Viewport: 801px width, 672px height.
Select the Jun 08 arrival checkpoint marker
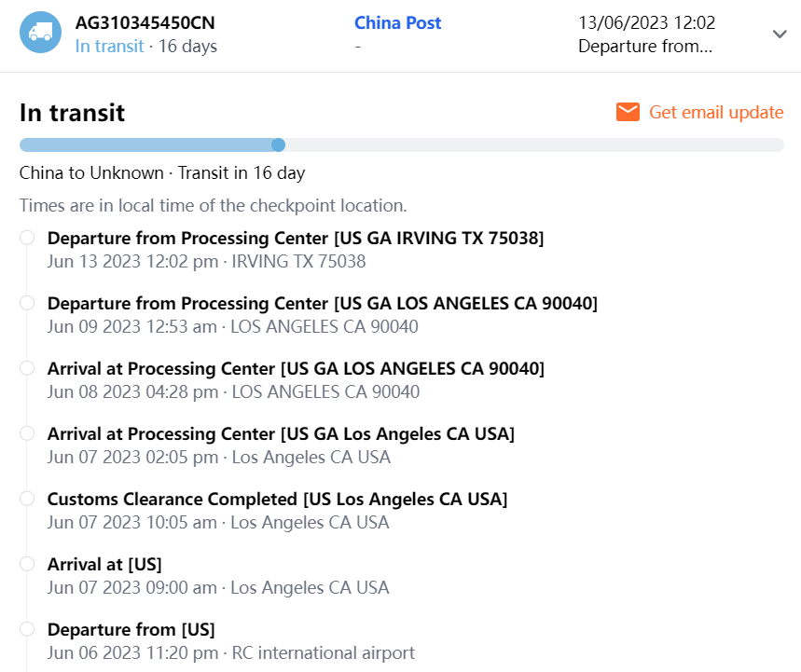click(27, 368)
